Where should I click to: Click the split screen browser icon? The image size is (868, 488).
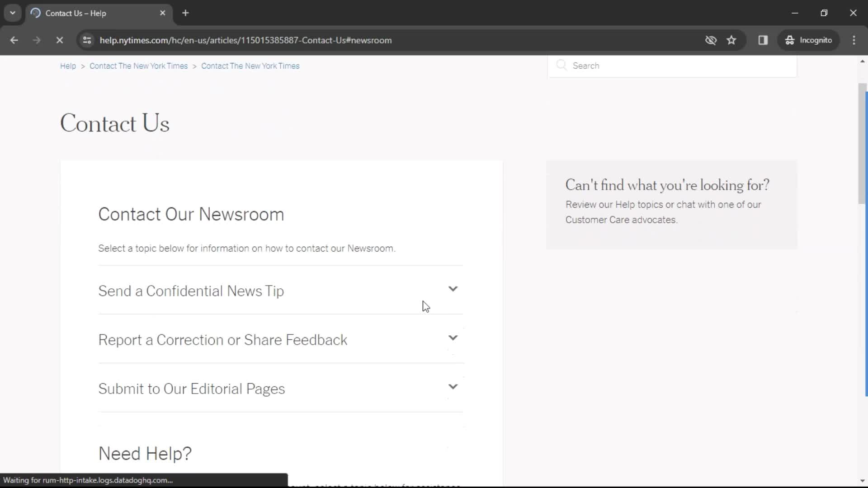[x=764, y=40]
